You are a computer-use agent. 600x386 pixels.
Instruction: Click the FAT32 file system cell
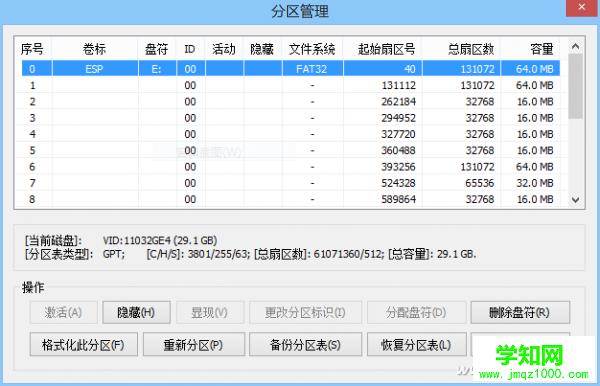312,69
